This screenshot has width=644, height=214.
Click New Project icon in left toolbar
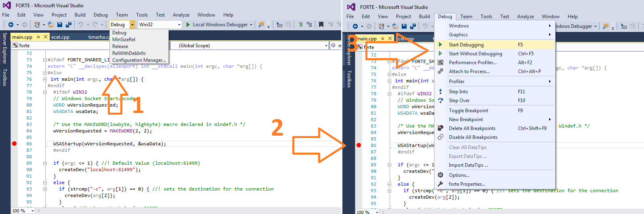(37, 25)
